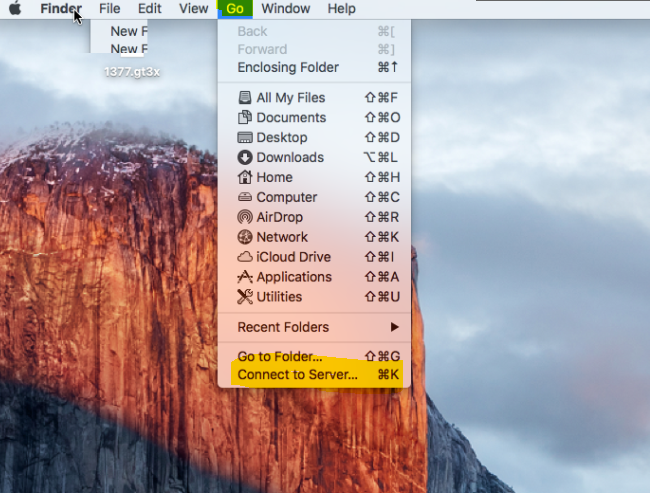
Task: Select Applications label in Go menu
Action: click(294, 277)
